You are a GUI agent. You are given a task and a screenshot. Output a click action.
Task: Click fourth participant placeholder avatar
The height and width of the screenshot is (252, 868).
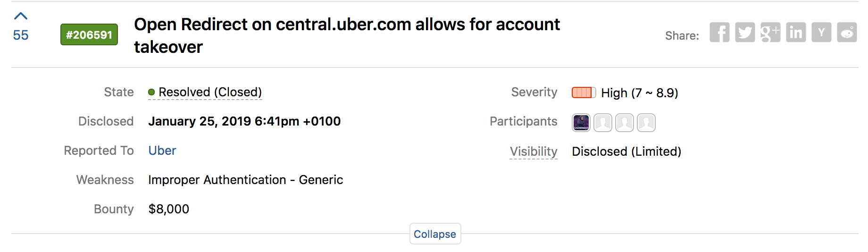(x=646, y=123)
